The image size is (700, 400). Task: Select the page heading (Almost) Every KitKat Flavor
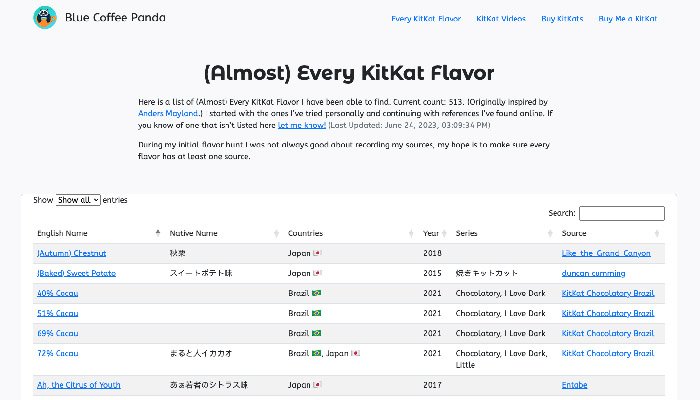(x=349, y=73)
